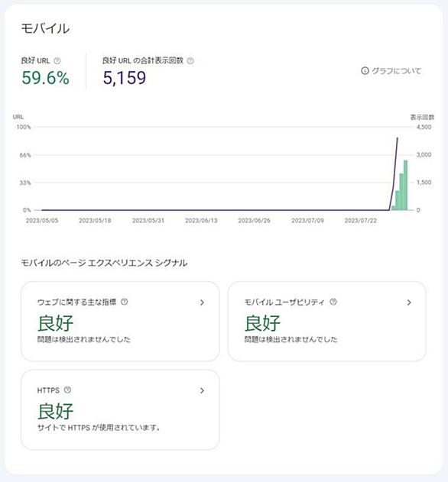Viewport: 448px width, 482px height.
Task: Click the 2023/06/26 date axis label
Action: (255, 221)
